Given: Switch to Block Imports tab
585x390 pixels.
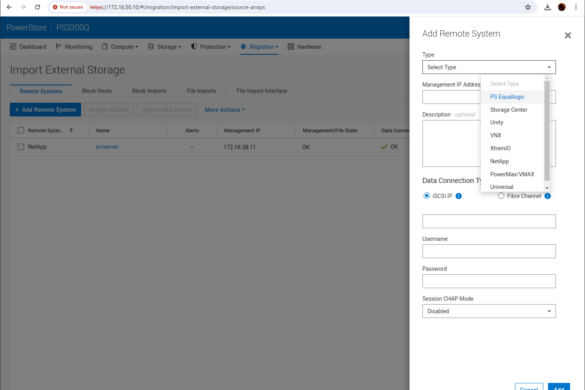Looking at the screenshot, I should [149, 91].
